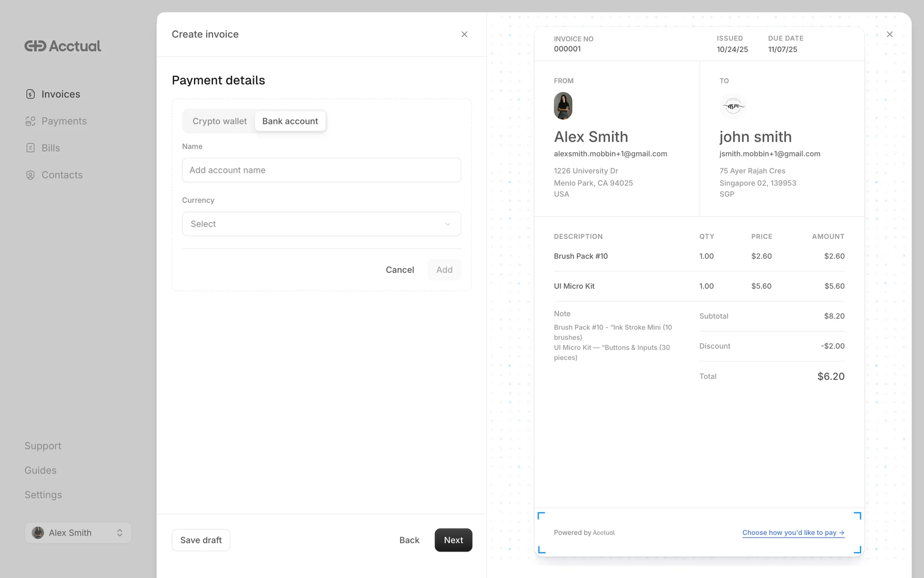The height and width of the screenshot is (578, 924).
Task: Click the Currency dropdown chevron arrow
Action: 448,224
